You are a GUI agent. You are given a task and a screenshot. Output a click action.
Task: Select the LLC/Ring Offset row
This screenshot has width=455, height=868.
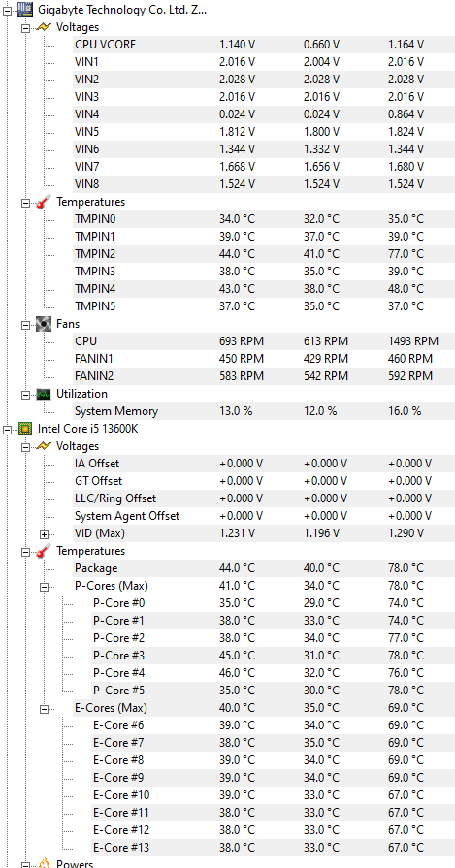pyautogui.click(x=263, y=498)
